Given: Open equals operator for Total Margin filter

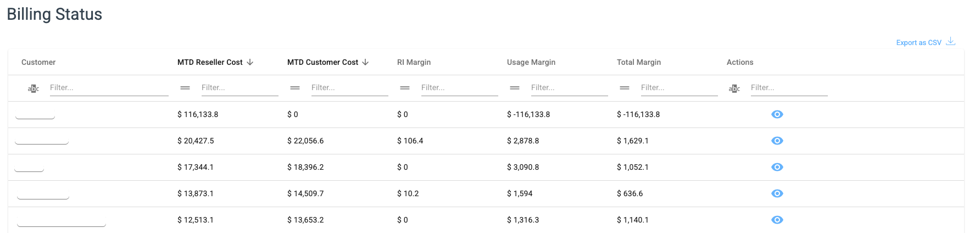Looking at the screenshot, I should 625,88.
